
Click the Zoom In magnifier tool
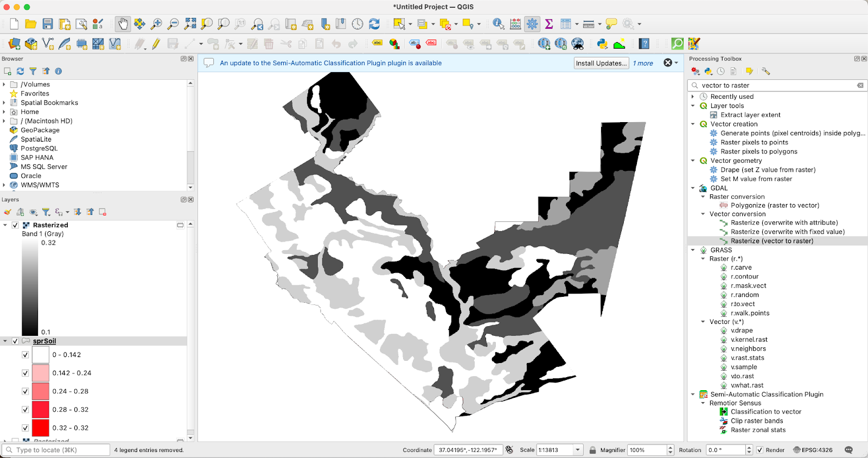pos(156,24)
